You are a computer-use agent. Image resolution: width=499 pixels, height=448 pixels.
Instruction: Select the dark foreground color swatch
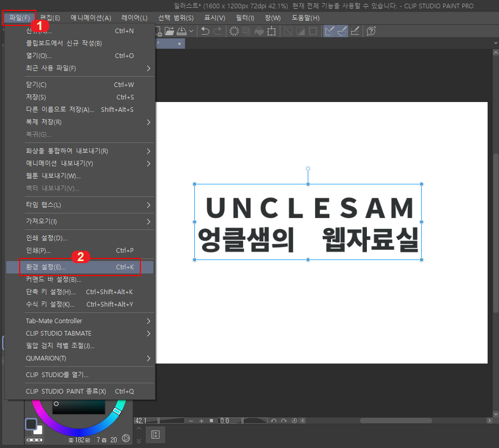[31, 424]
